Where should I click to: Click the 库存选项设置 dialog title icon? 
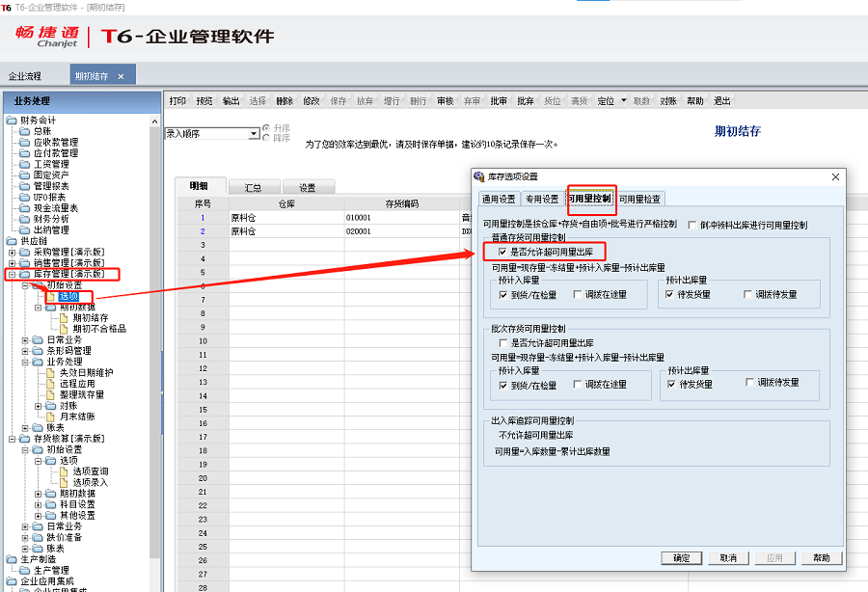pos(479,176)
